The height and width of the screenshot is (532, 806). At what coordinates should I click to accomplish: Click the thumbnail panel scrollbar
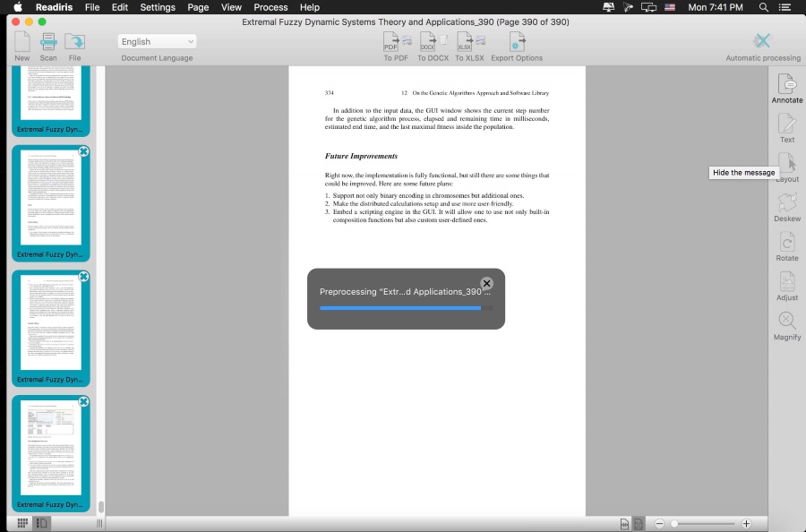100,507
